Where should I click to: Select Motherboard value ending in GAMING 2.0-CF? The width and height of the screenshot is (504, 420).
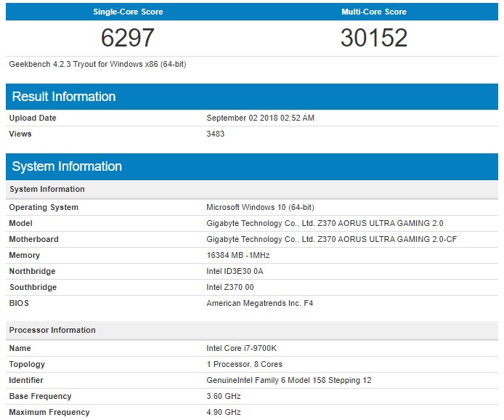(331, 239)
